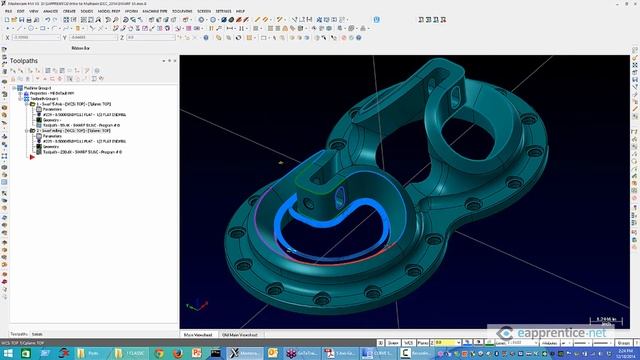Image resolution: width=640 pixels, height=360 pixels.
Task: Save the part with the Save icon
Action: [22, 20]
